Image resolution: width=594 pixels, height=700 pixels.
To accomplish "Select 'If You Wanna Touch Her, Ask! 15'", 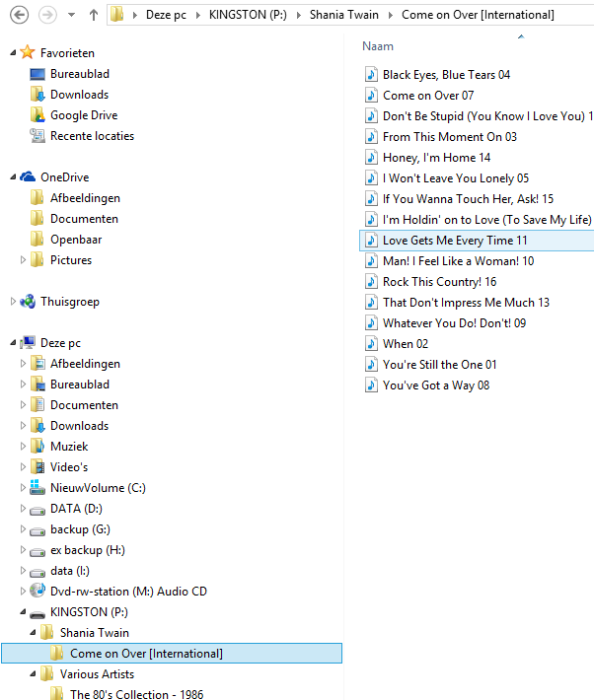I will click(x=468, y=198).
